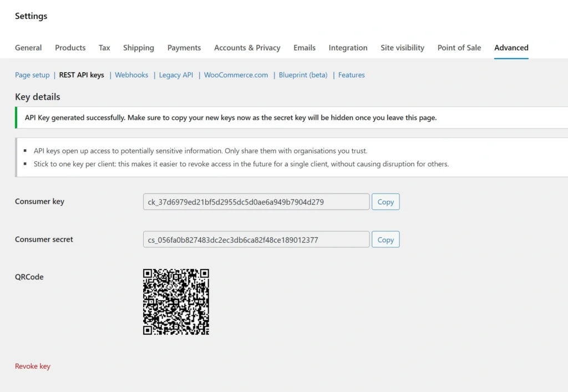Viewport: 568px width, 392px height.
Task: Open the Legacy API settings
Action: [176, 75]
